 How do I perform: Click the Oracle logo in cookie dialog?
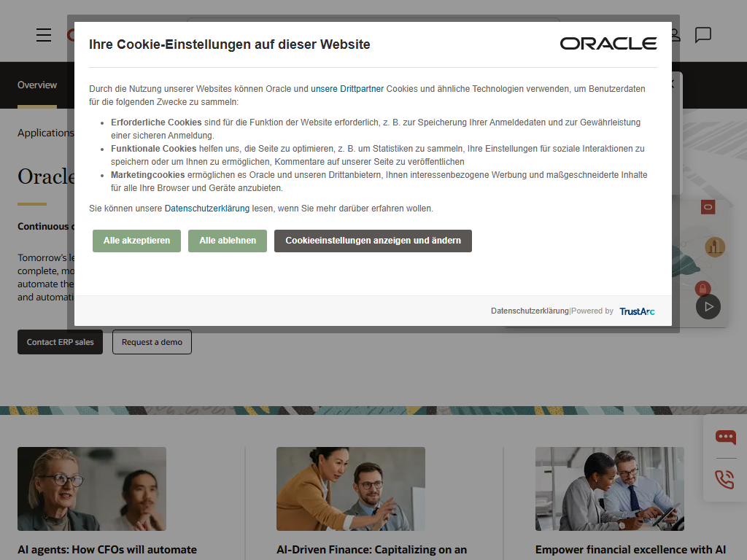[608, 44]
